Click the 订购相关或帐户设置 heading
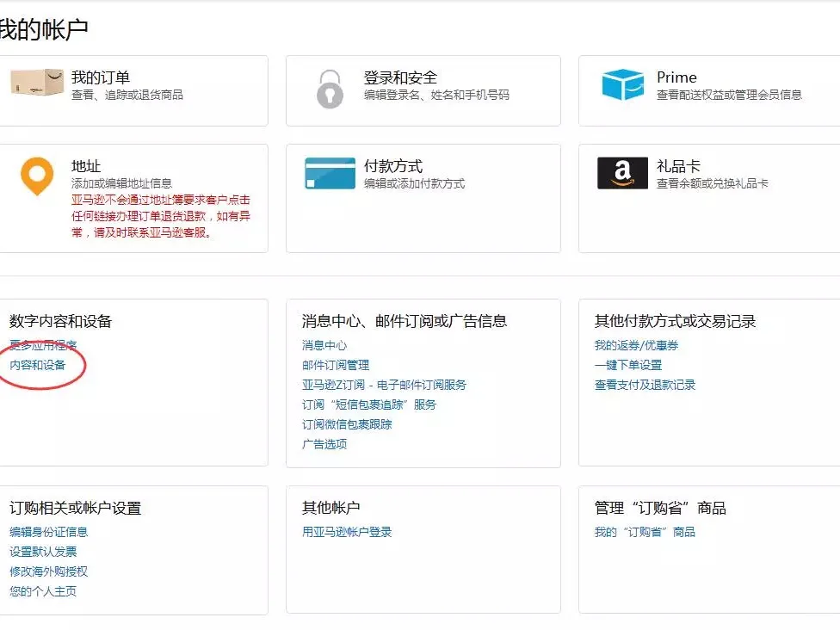Image resolution: width=840 pixels, height=630 pixels. [x=75, y=508]
